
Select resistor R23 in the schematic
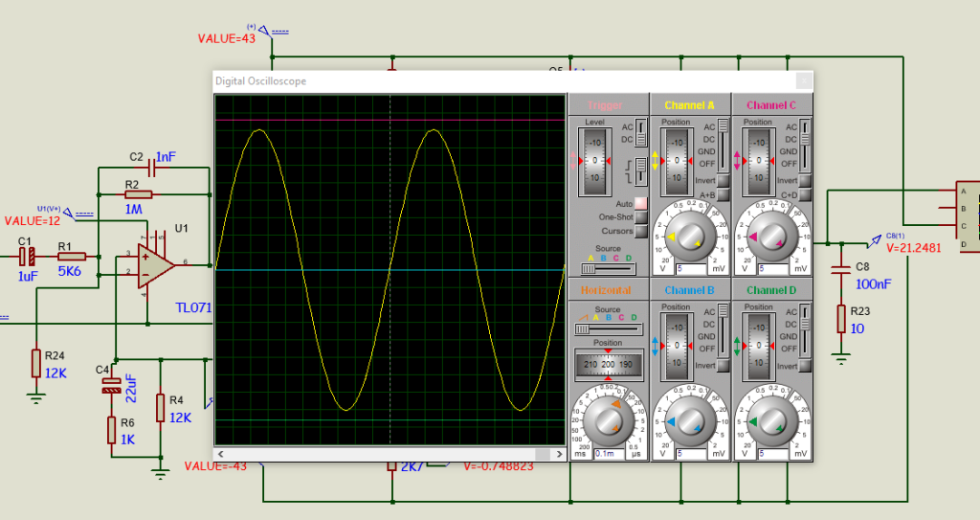[x=840, y=317]
